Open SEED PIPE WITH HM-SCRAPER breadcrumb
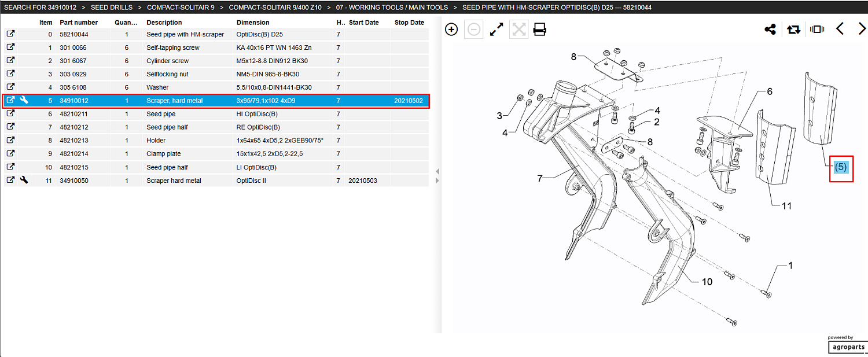The image size is (868, 357). click(x=557, y=8)
